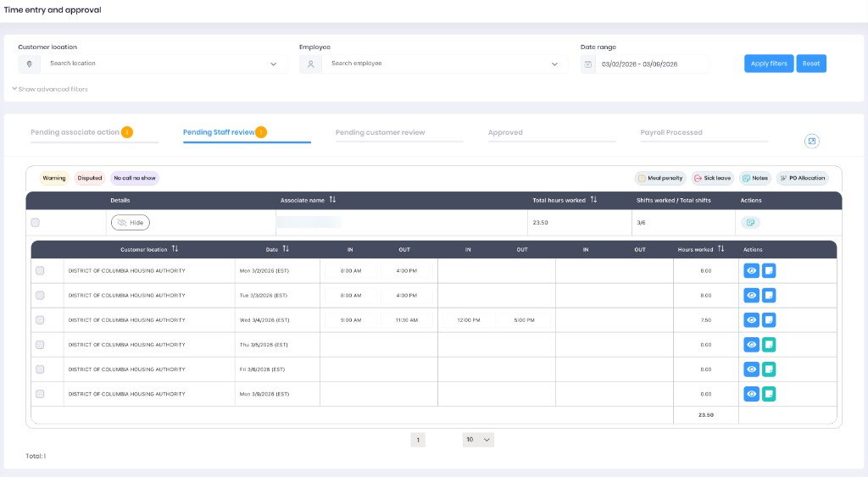Edit the 8:00 AM IN time for Mon 3/2
Image resolution: width=868 pixels, height=477 pixels.
(351, 271)
